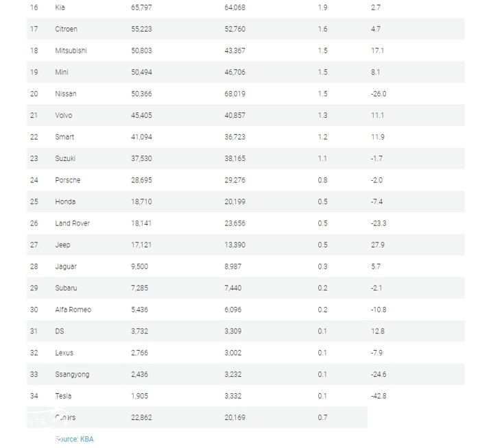Click the Honda row name
Screen dimensions: 480x448
coord(66,201)
